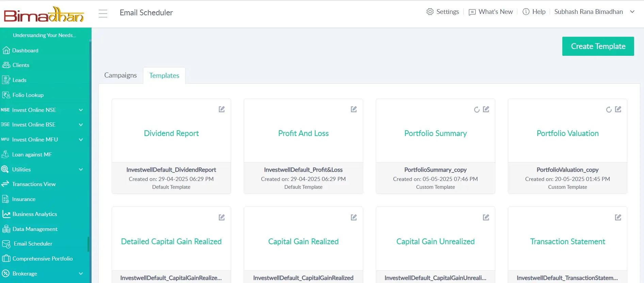Click the Dashboard home icon
Image resolution: width=644 pixels, height=283 pixels.
click(6, 50)
